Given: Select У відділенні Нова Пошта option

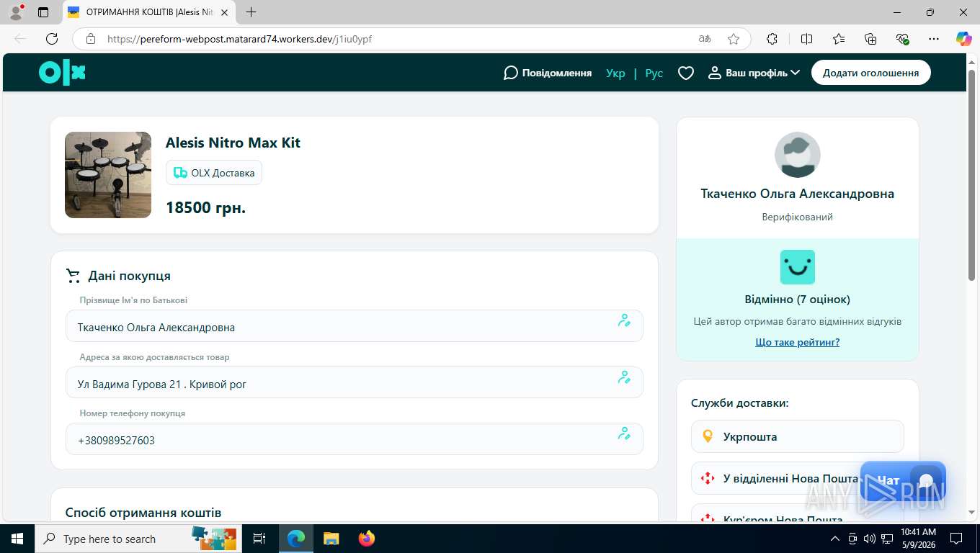Looking at the screenshot, I should [797, 478].
